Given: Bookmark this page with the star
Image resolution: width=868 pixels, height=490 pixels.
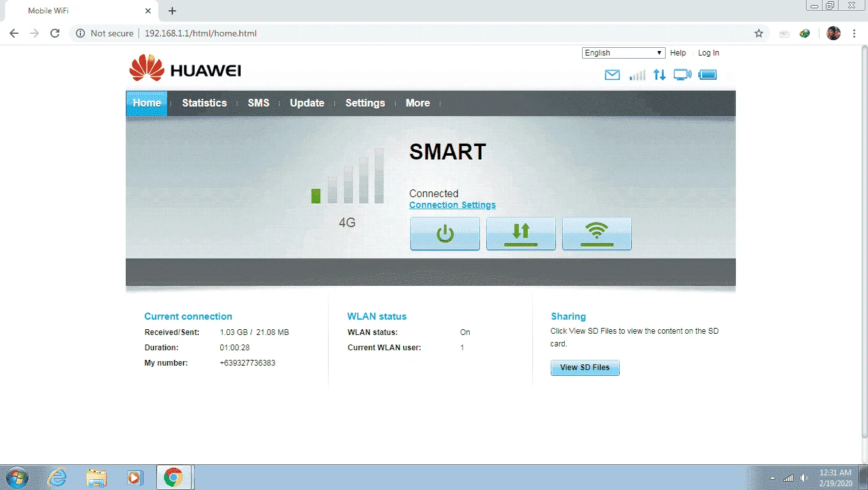Looking at the screenshot, I should coord(759,33).
